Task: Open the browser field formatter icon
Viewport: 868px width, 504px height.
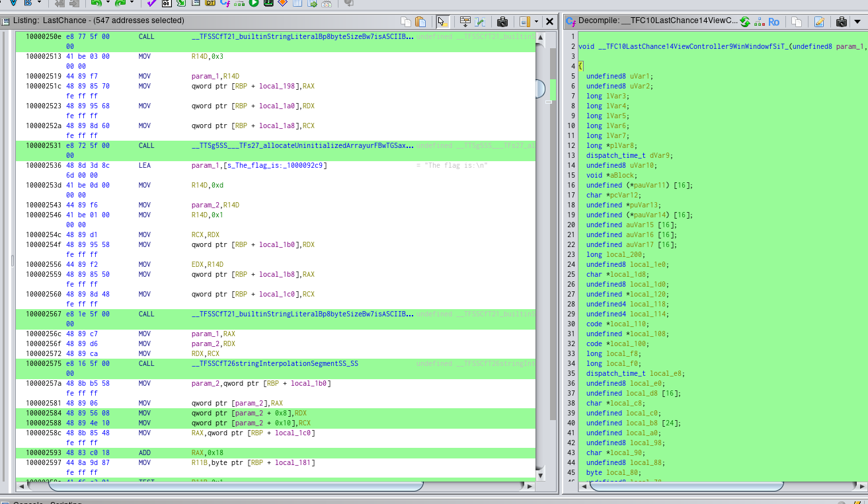Action: (x=465, y=21)
